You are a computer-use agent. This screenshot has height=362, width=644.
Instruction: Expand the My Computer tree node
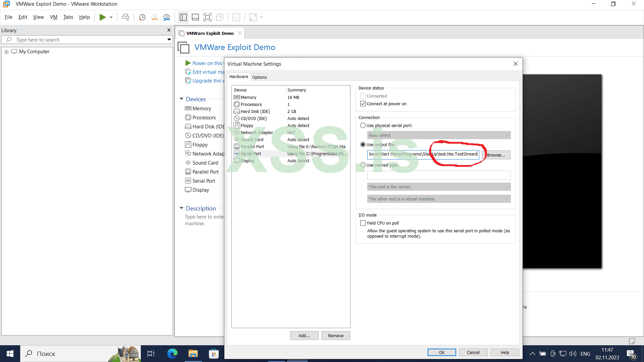pos(6,51)
